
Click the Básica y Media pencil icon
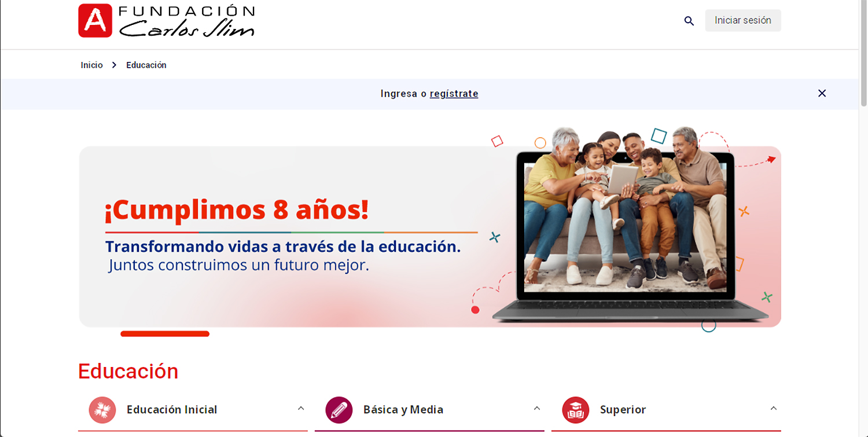click(x=339, y=410)
